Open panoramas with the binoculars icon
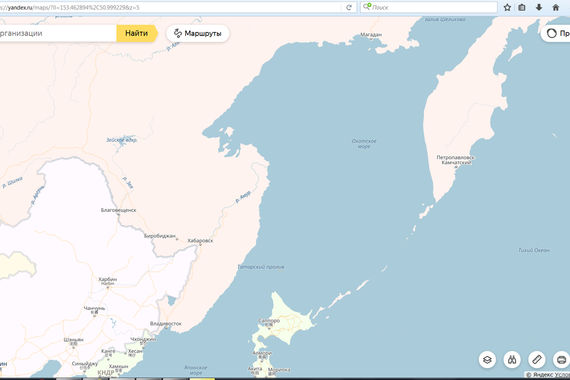This screenshot has width=570, height=380. [x=512, y=360]
